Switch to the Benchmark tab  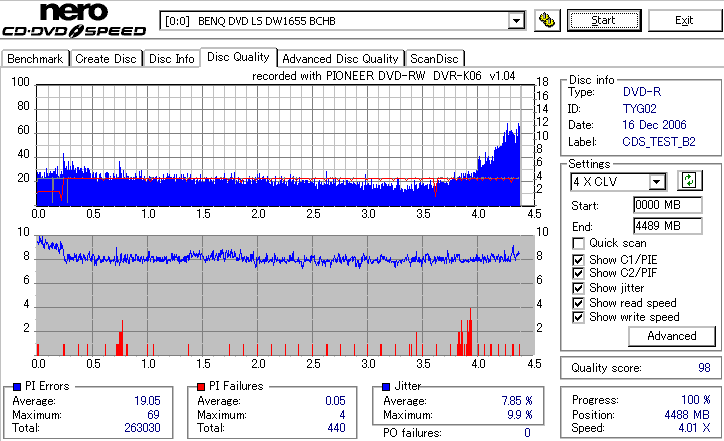(x=35, y=59)
